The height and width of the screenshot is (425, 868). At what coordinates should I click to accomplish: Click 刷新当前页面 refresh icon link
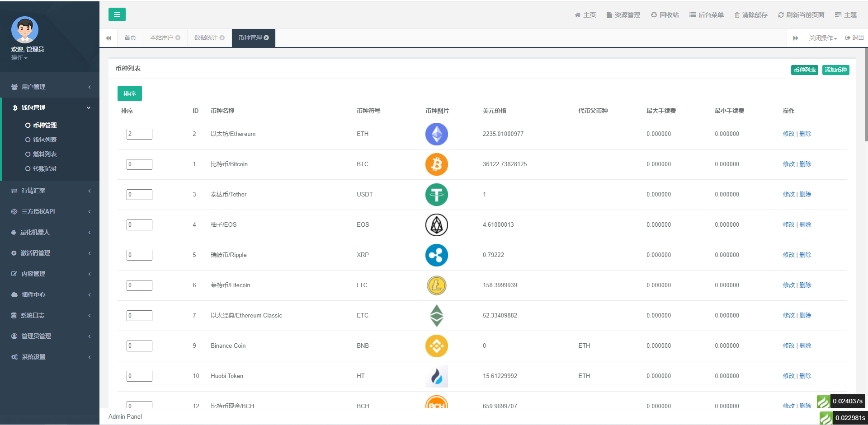781,15
